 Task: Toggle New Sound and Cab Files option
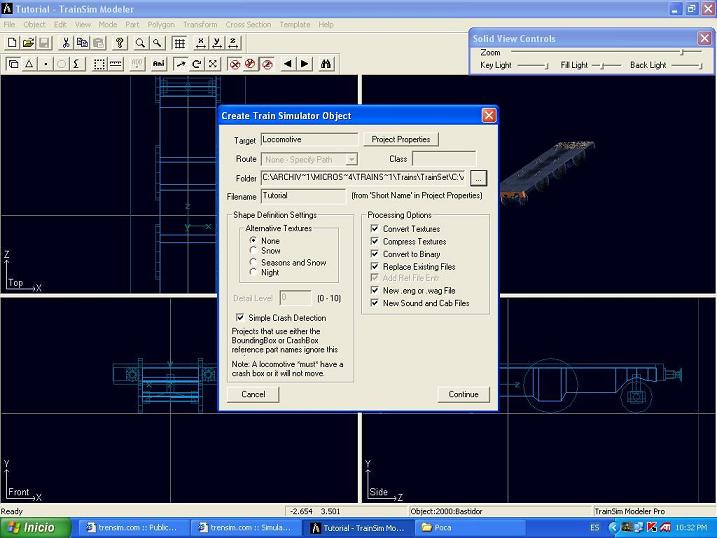(x=375, y=303)
